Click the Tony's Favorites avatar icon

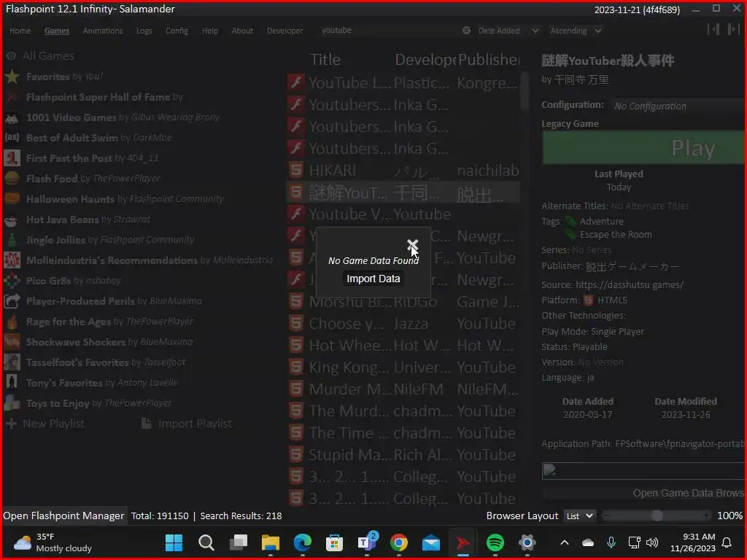pos(12,382)
